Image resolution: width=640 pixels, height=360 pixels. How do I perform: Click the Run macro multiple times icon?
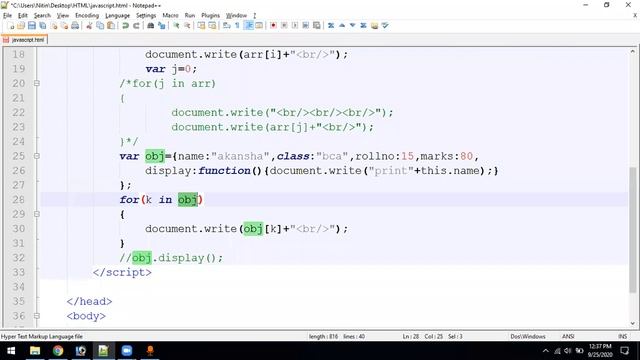coord(306,26)
